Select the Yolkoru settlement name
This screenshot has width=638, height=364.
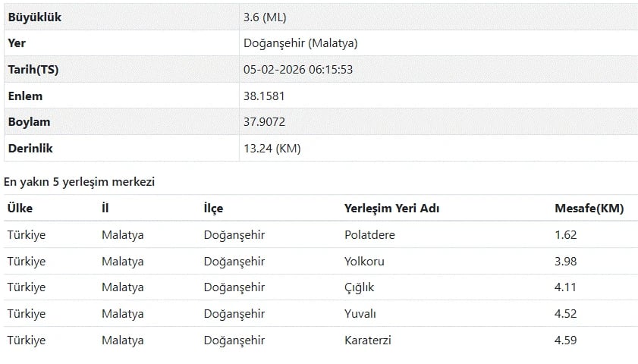364,262
